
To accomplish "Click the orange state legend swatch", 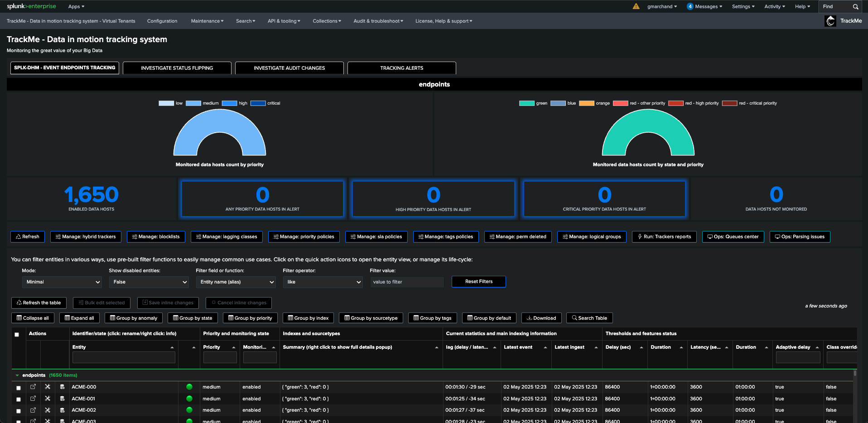I will coord(587,103).
